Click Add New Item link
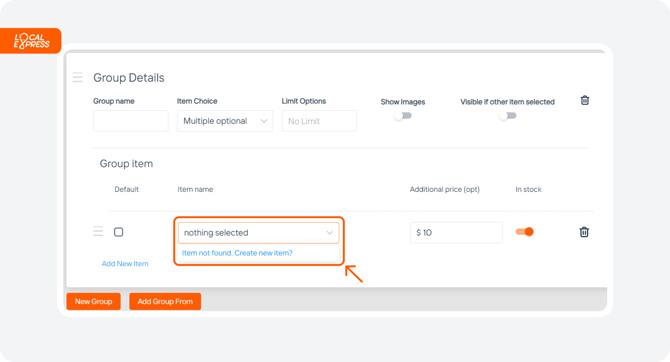The image size is (670, 362). click(125, 264)
